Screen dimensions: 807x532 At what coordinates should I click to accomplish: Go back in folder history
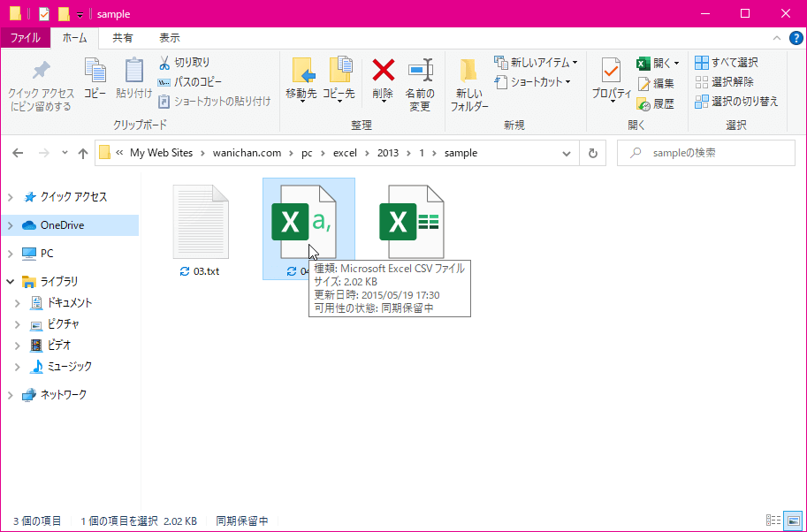pyautogui.click(x=18, y=153)
